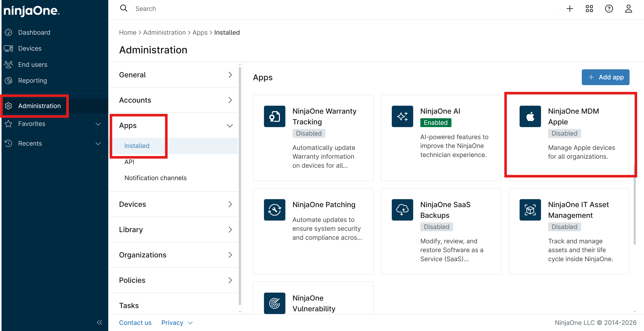The image size is (644, 331).
Task: Click the current Installed breadcrumb text
Action: point(227,32)
